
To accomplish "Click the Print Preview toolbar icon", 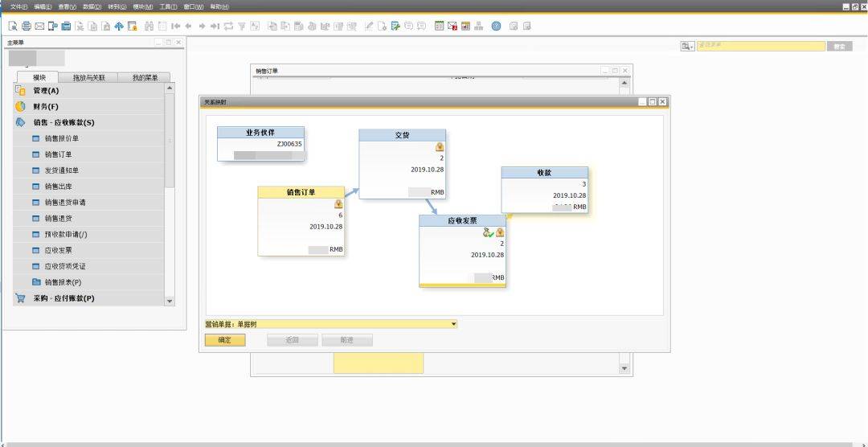I will coord(13,26).
